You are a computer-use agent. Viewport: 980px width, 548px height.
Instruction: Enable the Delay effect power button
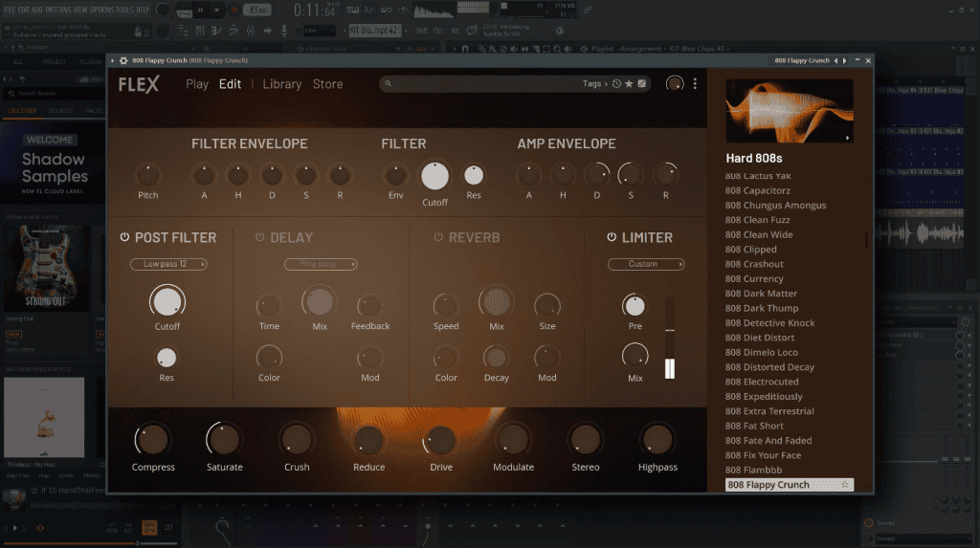click(x=260, y=237)
